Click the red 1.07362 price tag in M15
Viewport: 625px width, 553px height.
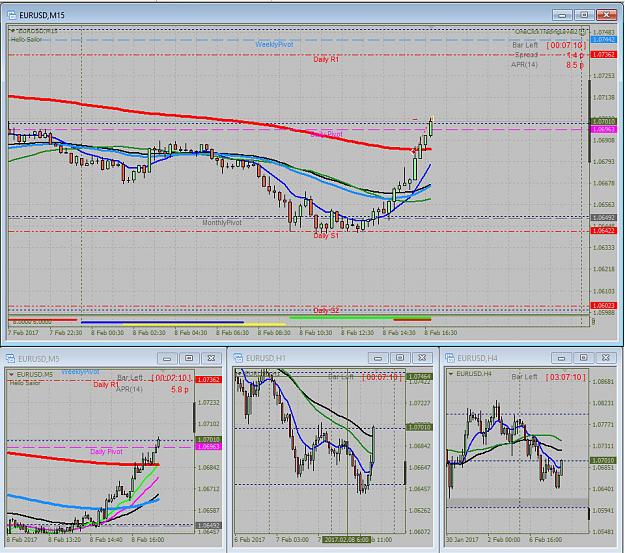click(604, 54)
